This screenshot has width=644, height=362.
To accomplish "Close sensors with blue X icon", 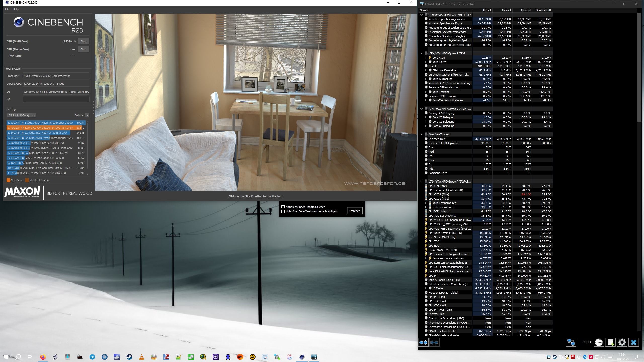I will point(634,342).
